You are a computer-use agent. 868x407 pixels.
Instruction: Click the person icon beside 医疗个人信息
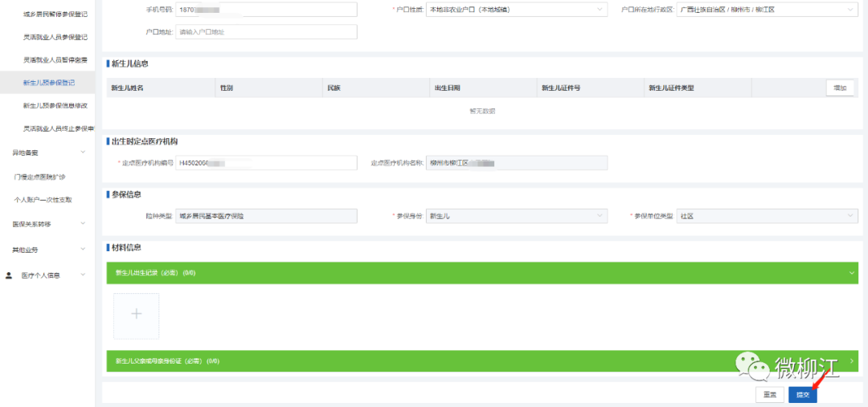9,275
